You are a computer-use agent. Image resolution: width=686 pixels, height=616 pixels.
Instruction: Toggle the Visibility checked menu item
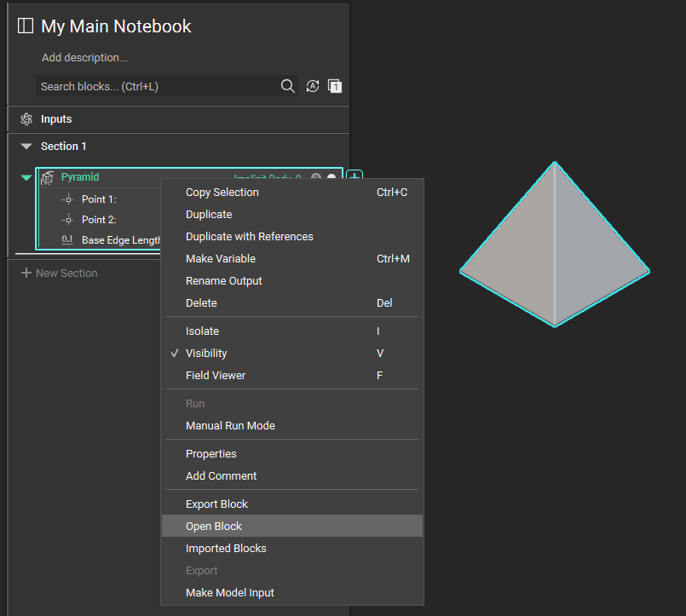point(291,353)
